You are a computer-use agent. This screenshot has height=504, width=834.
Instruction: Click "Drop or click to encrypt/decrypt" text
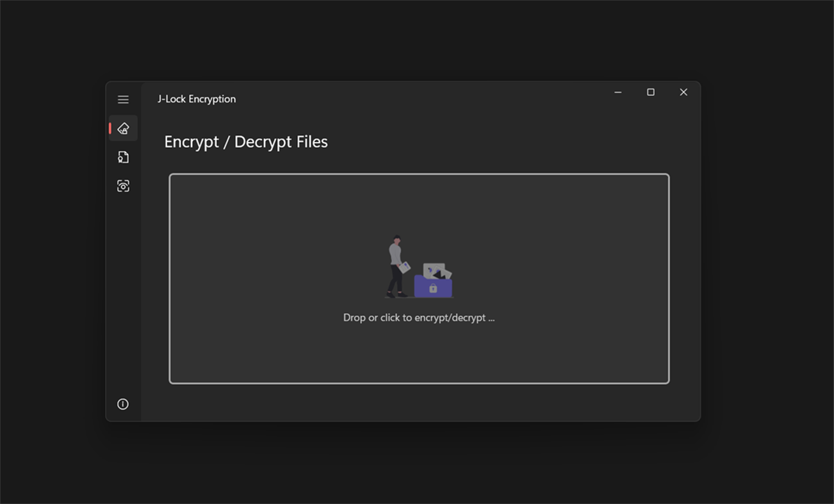(418, 317)
